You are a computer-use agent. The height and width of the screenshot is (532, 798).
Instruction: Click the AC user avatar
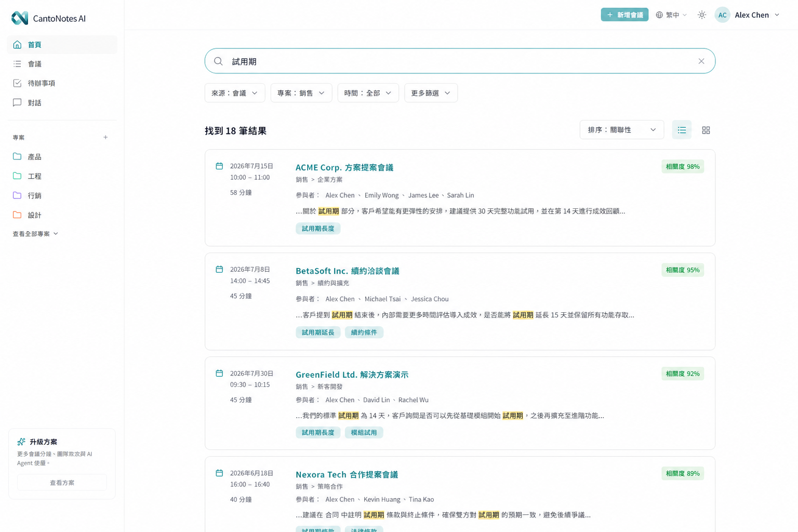pyautogui.click(x=722, y=15)
